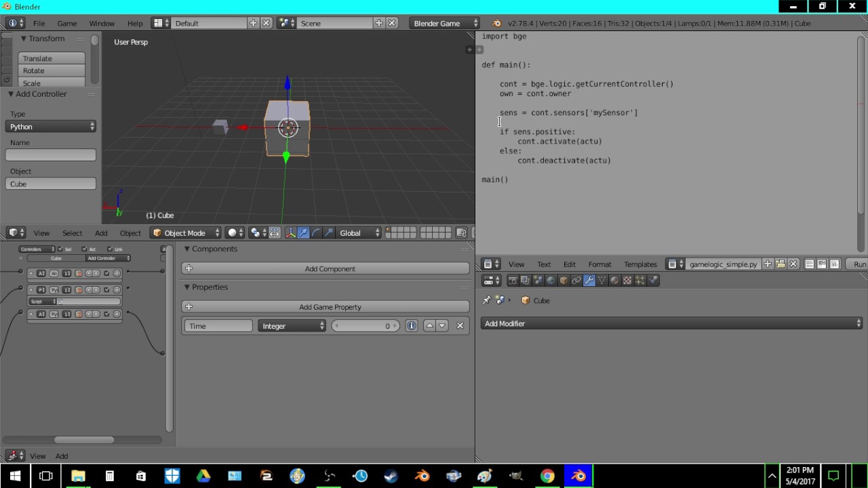Click the Rotate button
Viewport: 868px width, 488px height.
click(52, 70)
